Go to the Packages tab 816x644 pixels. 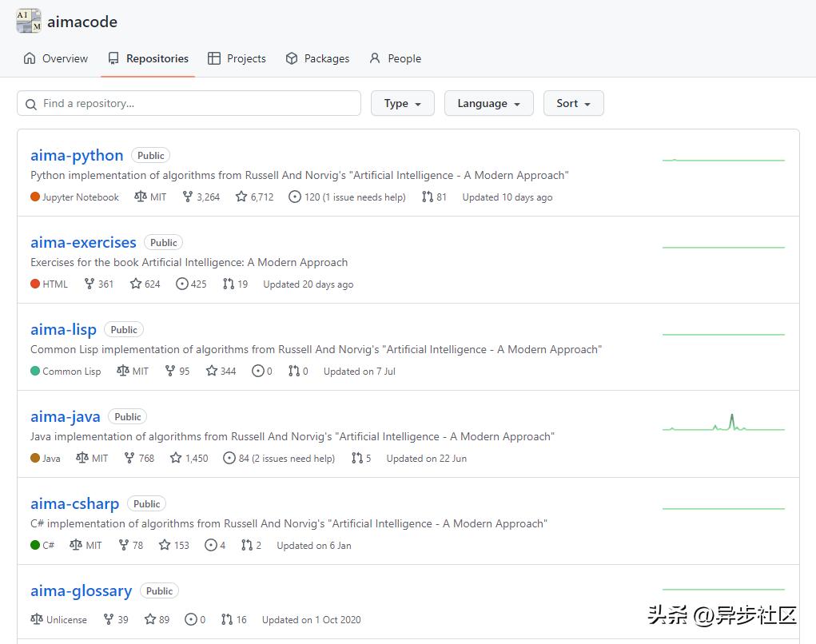click(x=317, y=58)
